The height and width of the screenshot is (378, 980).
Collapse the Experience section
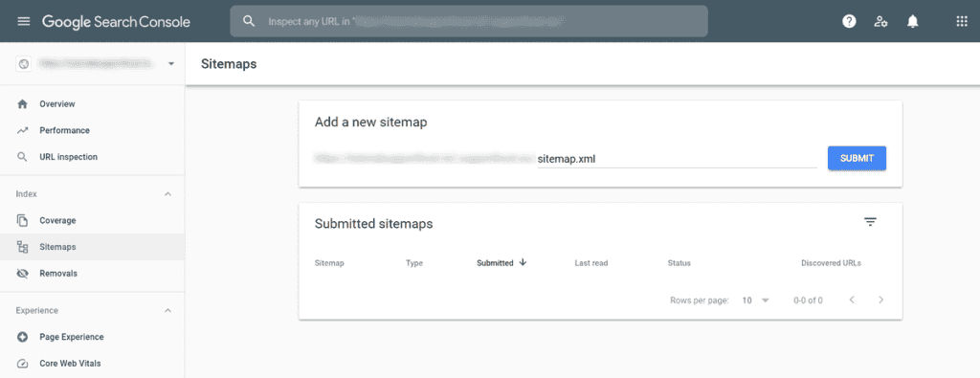pyautogui.click(x=167, y=310)
